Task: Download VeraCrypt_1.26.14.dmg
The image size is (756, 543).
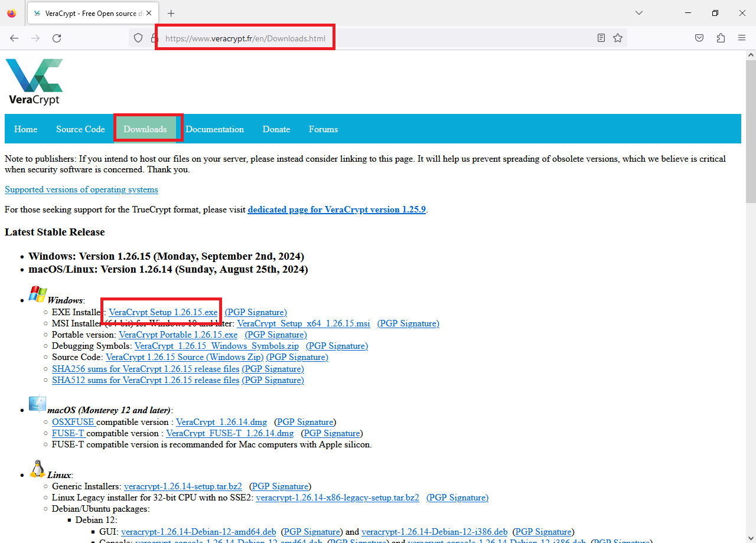Action: coord(221,422)
